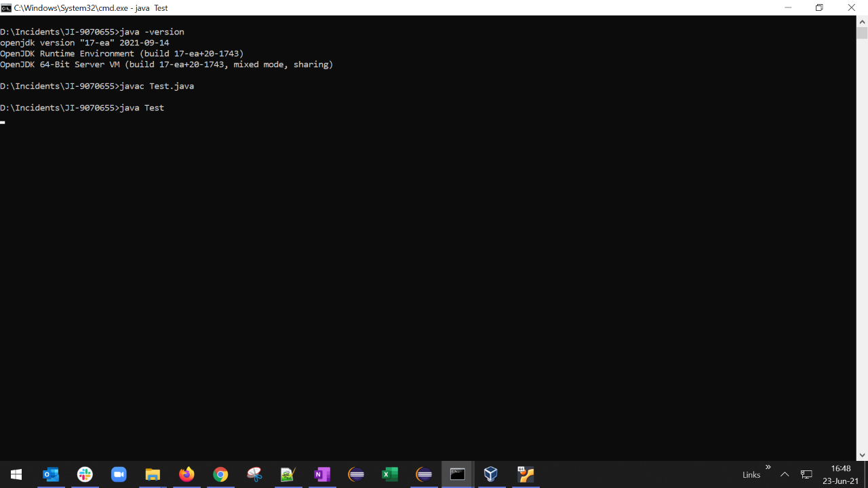Switch to Firefox browser

[186, 474]
